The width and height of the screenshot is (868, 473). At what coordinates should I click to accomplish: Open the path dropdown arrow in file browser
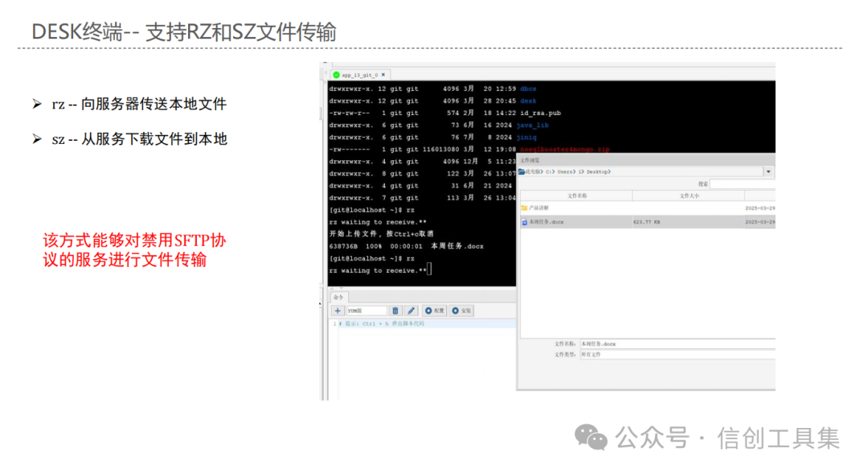click(768, 171)
